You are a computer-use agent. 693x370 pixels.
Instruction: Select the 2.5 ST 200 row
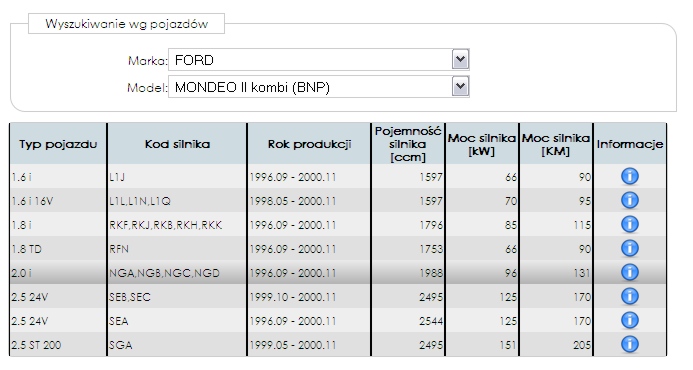338,344
